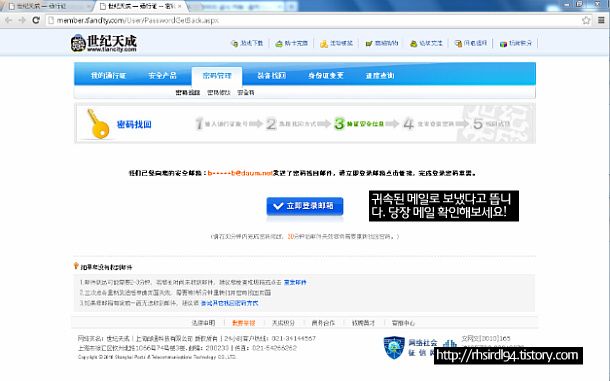Image resolution: width=610 pixels, height=381 pixels.
Task: Select the 安全码 sub-menu item
Action: (246, 93)
